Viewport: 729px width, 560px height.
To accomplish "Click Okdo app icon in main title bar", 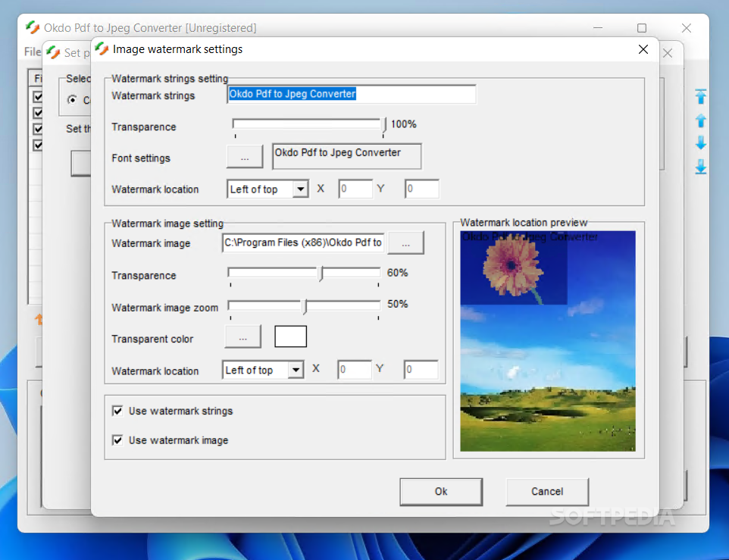I will pos(33,27).
